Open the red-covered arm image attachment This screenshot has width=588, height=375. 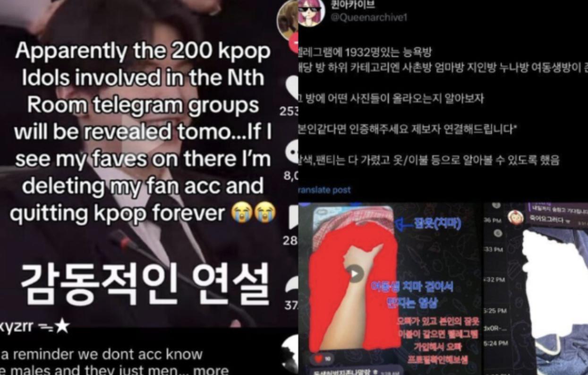[x=353, y=279]
